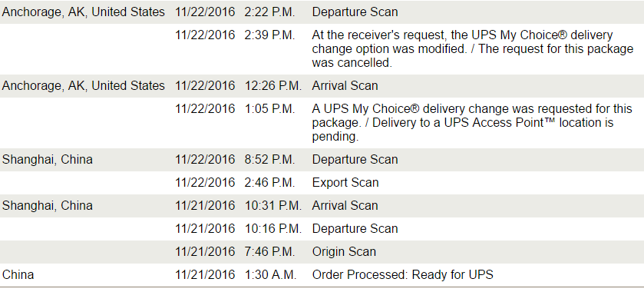This screenshot has width=644, height=292.
Task: Click the China location in last row
Action: pos(18,275)
